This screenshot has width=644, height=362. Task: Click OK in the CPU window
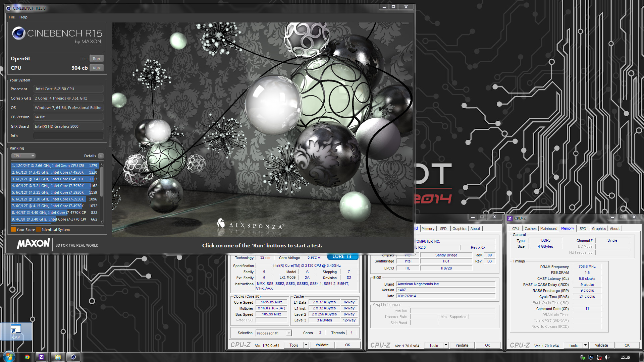point(347,345)
